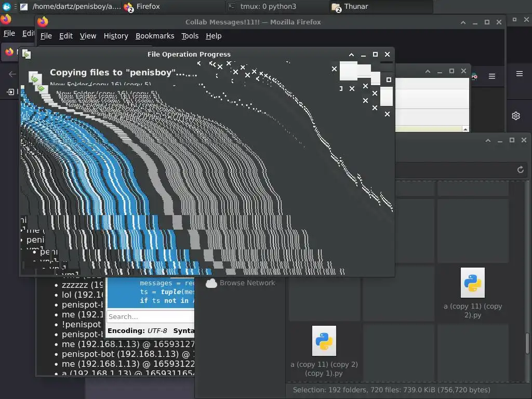
Task: Maximize the Collab Messages Firefox window
Action: 487,22
